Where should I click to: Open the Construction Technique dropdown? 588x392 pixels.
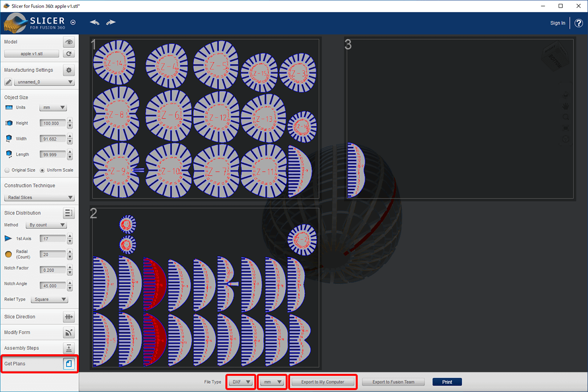coord(39,198)
